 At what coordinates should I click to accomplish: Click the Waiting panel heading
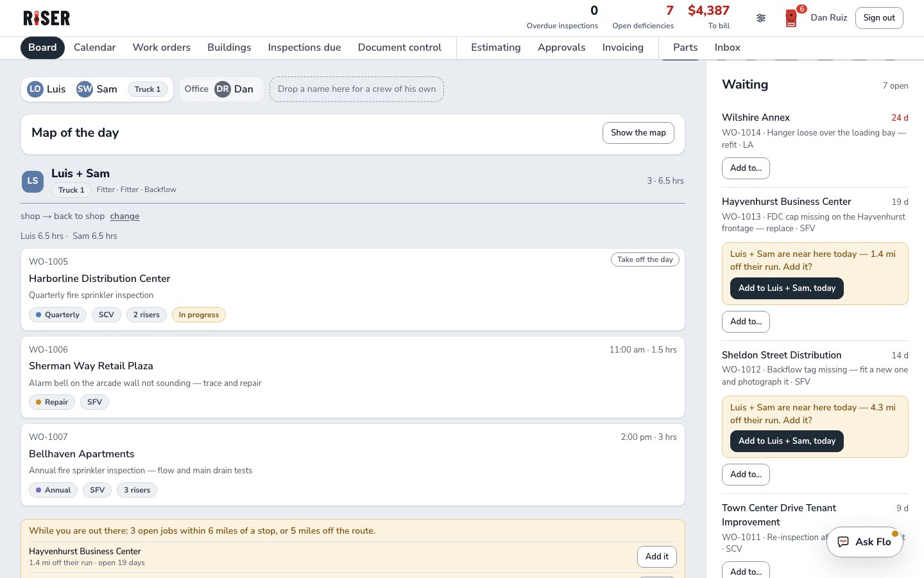click(x=745, y=85)
